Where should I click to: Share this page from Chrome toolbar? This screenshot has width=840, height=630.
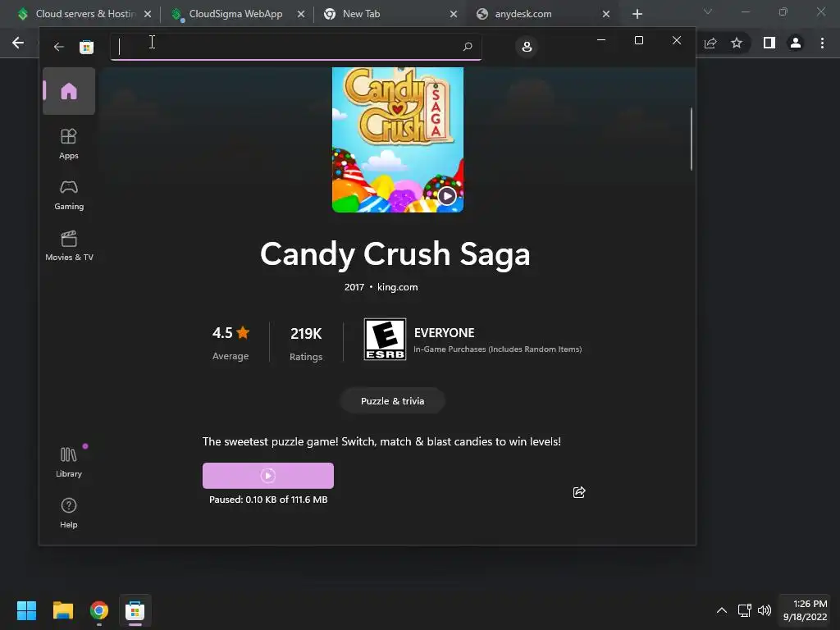(710, 43)
